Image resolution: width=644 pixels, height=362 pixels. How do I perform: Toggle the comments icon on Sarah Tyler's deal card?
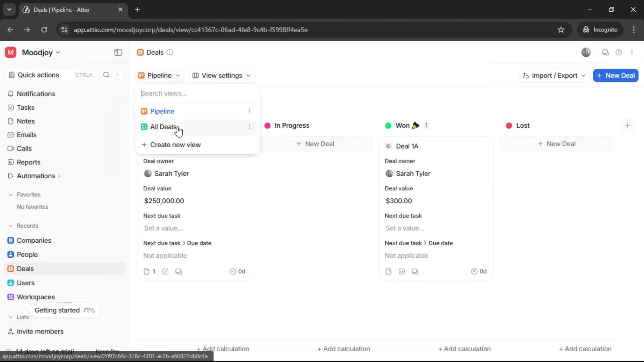tap(178, 271)
